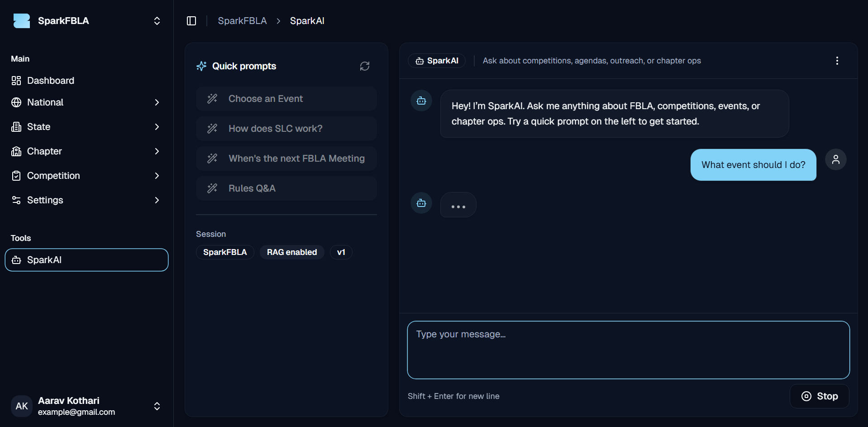The width and height of the screenshot is (868, 427).
Task: Click the user avatar beside the question
Action: click(x=836, y=159)
